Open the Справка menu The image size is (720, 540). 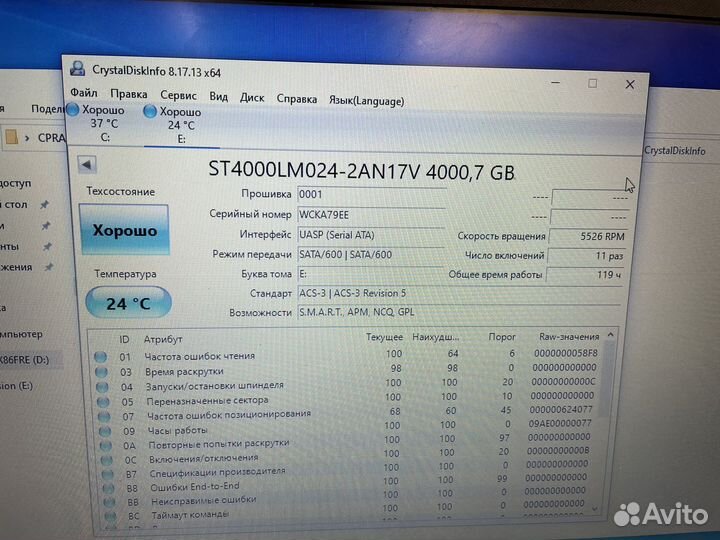(x=297, y=99)
